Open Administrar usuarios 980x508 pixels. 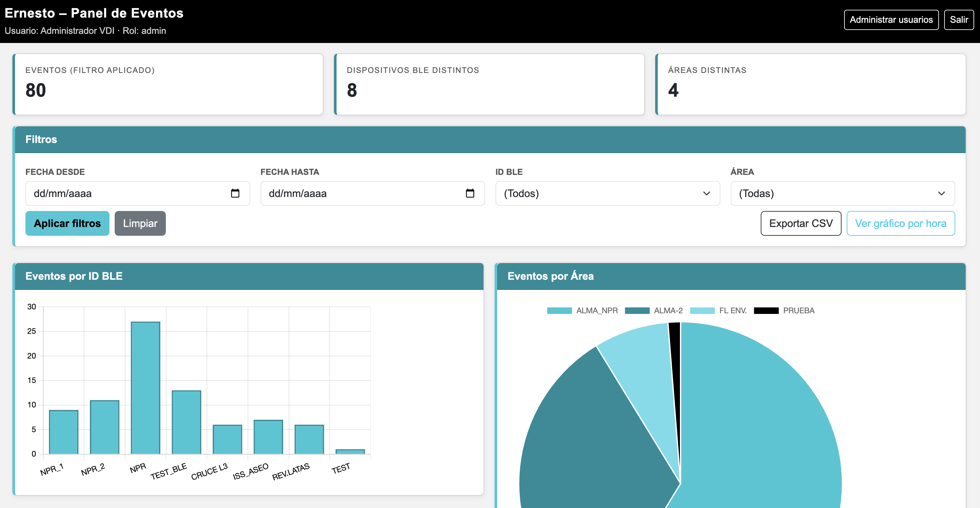tap(891, 20)
